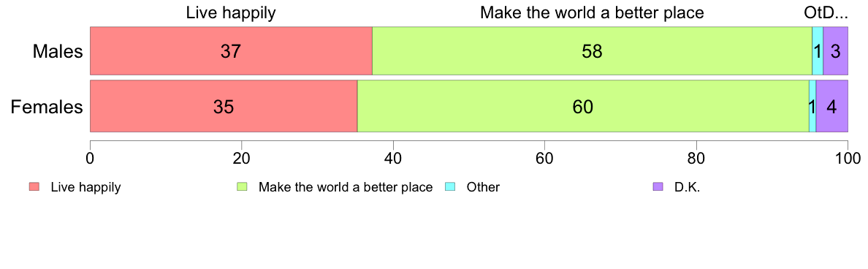The height and width of the screenshot is (269, 868).
Task: Select the Males red bar segment showing 37
Action: (x=231, y=50)
